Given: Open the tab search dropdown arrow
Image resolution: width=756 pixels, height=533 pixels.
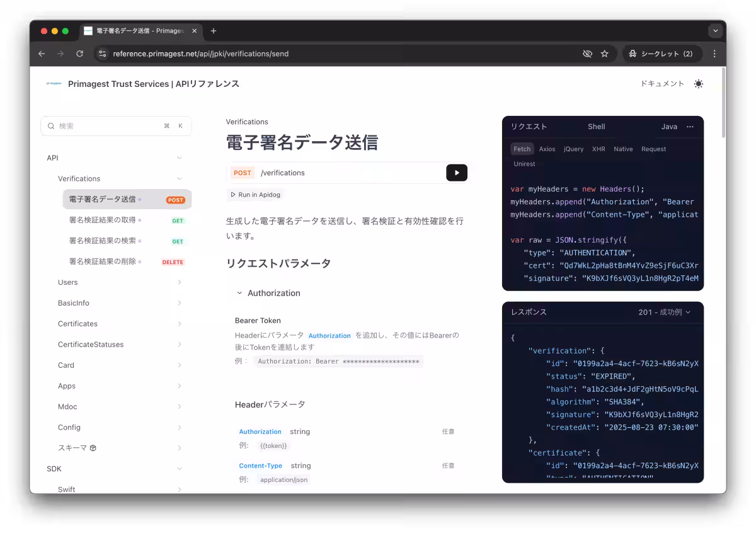Looking at the screenshot, I should [x=715, y=31].
